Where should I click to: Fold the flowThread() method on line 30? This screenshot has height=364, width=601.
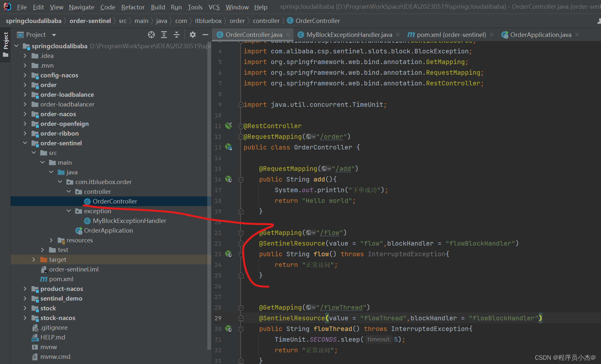241,329
